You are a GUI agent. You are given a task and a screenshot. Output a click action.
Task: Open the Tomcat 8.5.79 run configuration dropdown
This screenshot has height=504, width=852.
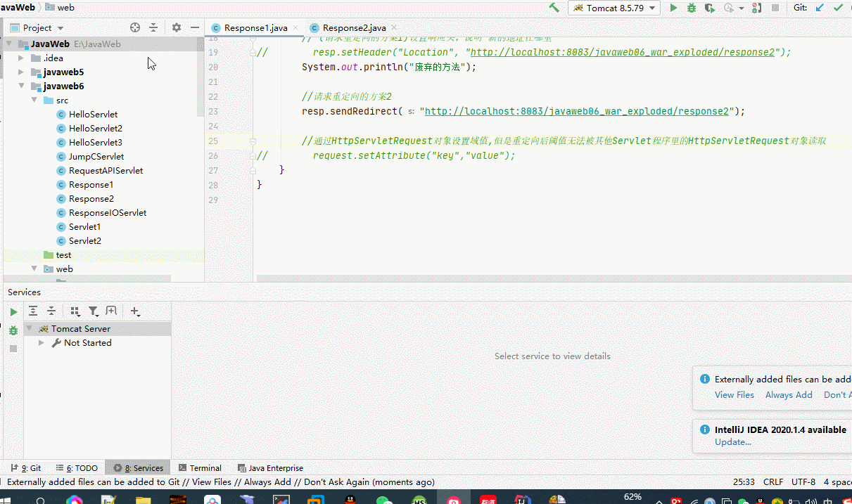click(614, 8)
